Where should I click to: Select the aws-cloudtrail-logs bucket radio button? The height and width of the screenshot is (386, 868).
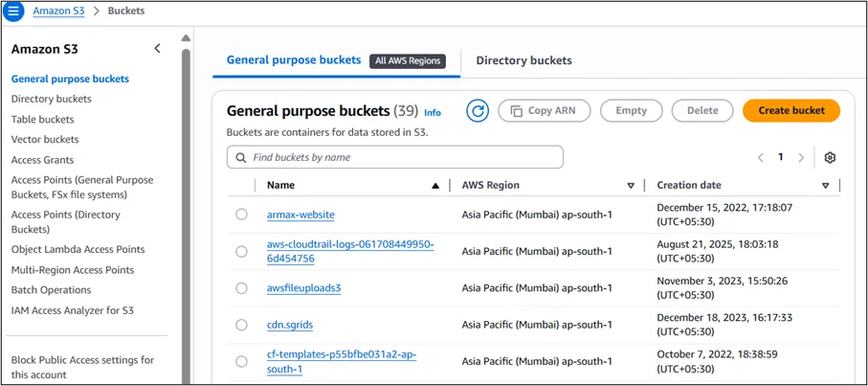(241, 251)
